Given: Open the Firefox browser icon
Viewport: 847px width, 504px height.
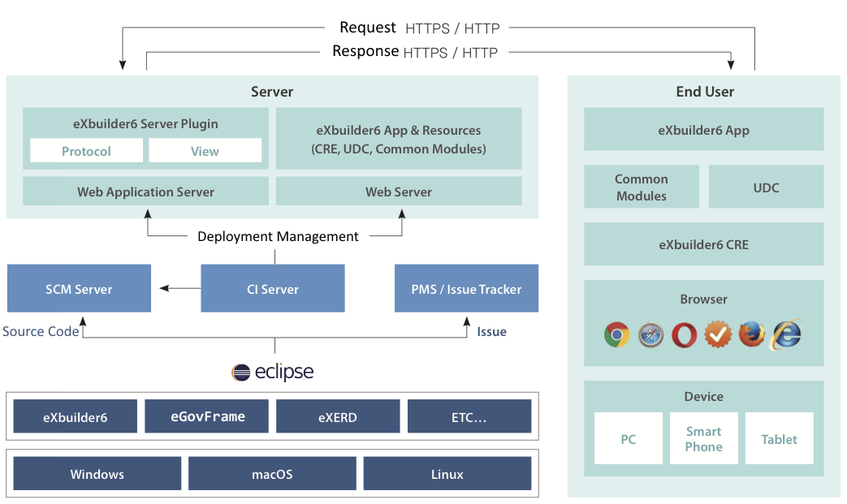Looking at the screenshot, I should [752, 334].
